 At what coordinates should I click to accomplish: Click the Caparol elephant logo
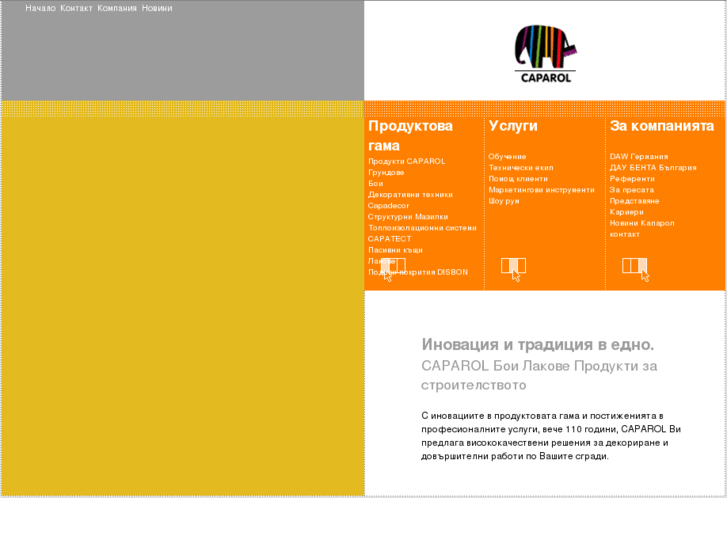point(545,54)
